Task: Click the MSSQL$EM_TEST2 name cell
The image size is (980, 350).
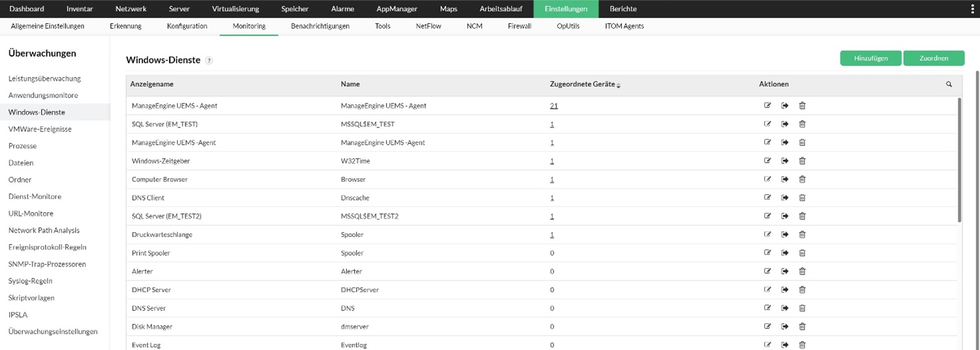Action: point(369,216)
